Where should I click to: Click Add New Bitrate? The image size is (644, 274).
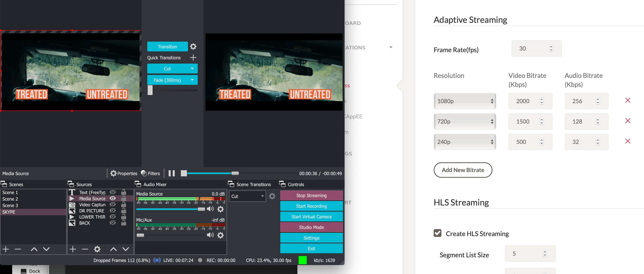pyautogui.click(x=463, y=170)
